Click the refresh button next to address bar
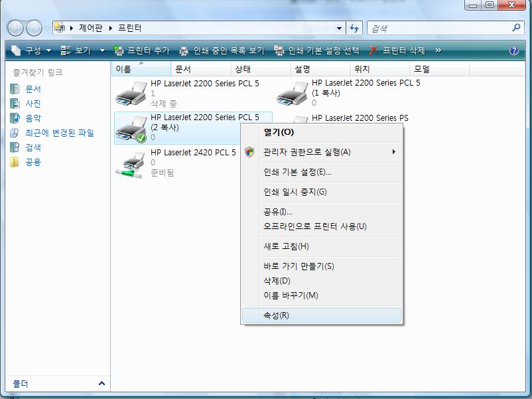The width and height of the screenshot is (532, 399). tap(354, 28)
